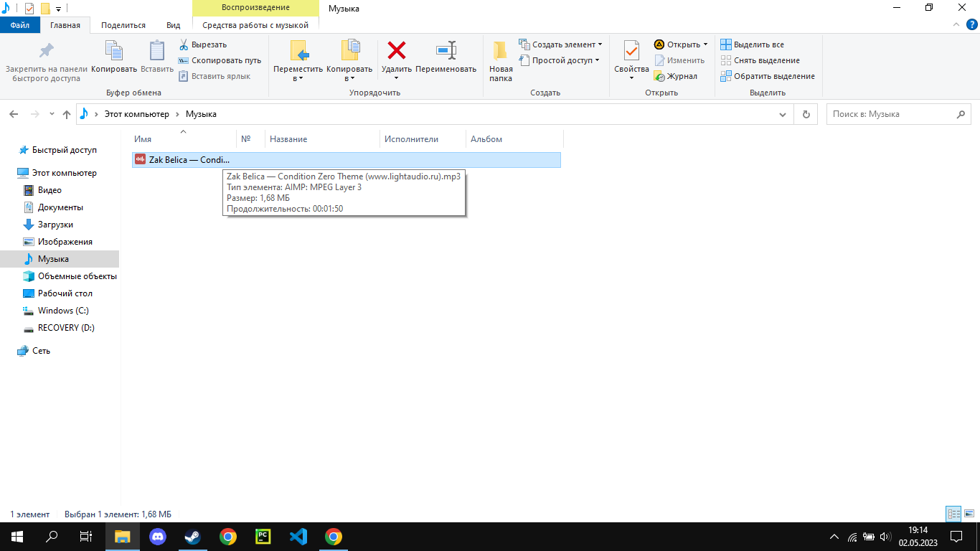Click the Forward navigation arrow

35,114
